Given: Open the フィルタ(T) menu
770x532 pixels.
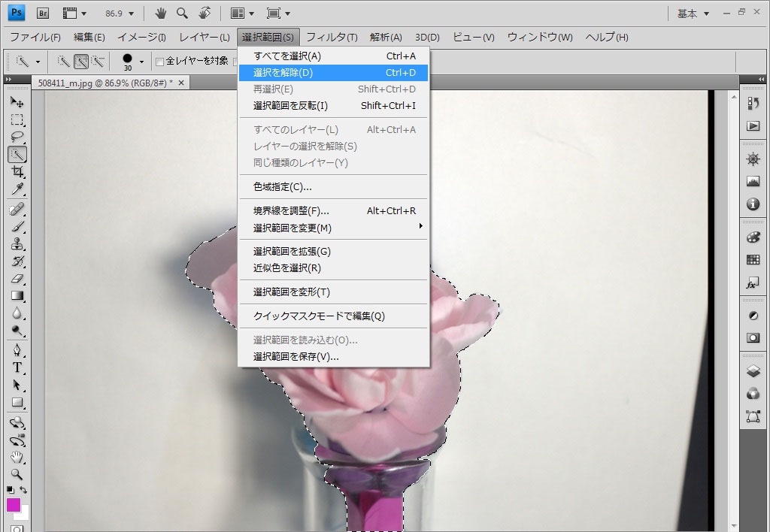Looking at the screenshot, I should coord(332,38).
